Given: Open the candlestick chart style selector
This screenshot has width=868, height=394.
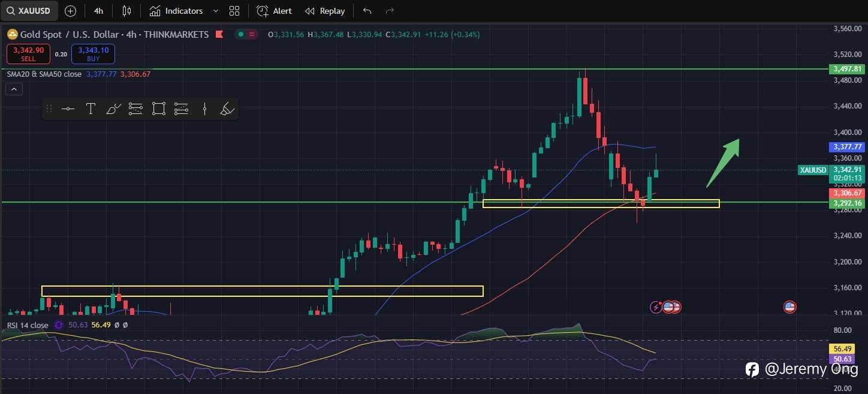Looking at the screenshot, I should pos(126,11).
